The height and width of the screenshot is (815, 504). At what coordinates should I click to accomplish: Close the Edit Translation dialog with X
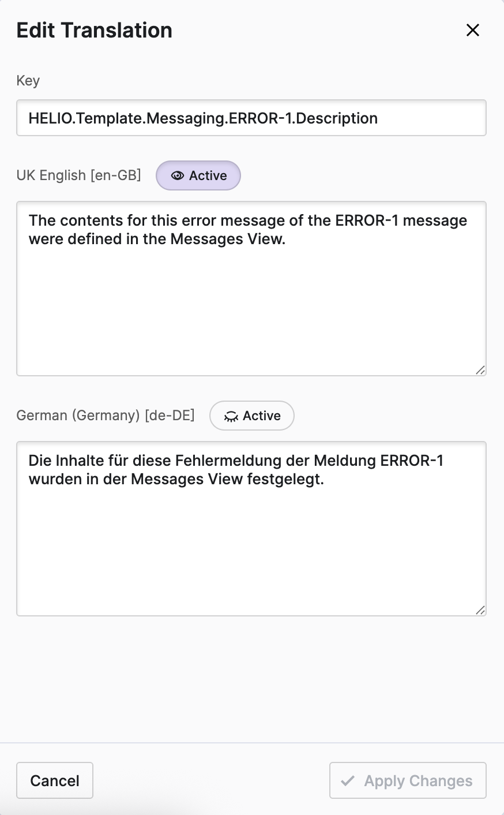[x=473, y=31]
